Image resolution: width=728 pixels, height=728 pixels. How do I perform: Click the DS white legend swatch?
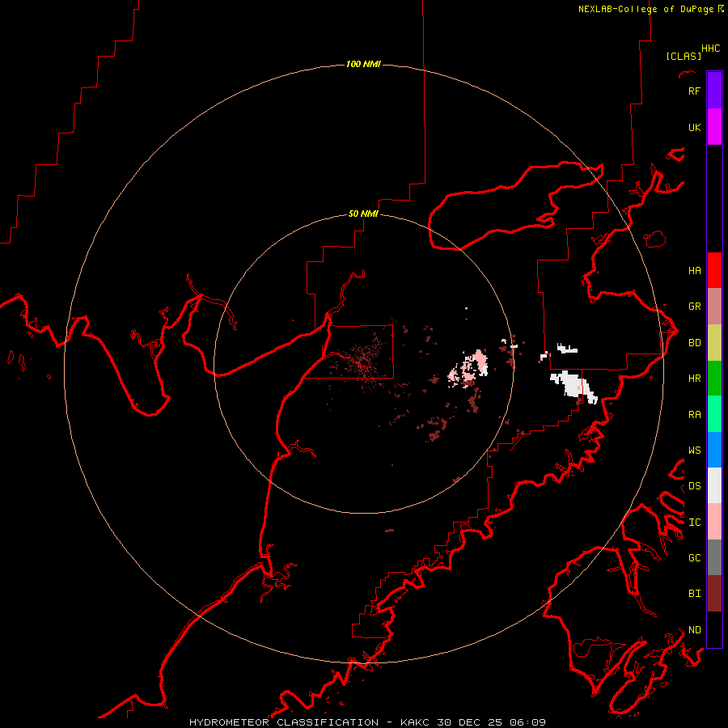tap(714, 485)
